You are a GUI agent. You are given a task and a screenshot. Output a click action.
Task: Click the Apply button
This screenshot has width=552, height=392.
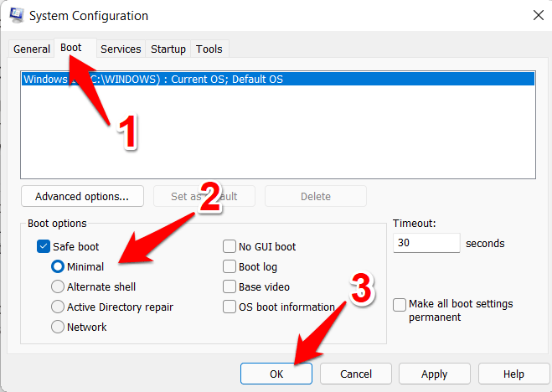tap(434, 374)
